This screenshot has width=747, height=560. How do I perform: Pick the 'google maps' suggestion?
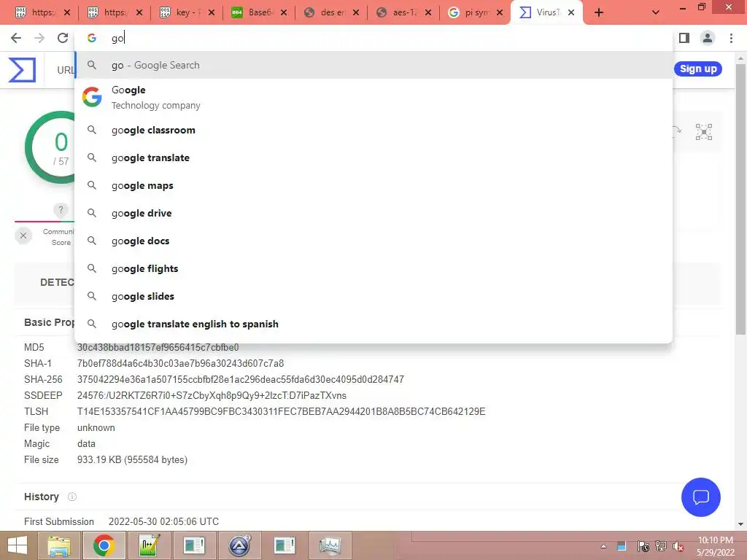point(373,185)
